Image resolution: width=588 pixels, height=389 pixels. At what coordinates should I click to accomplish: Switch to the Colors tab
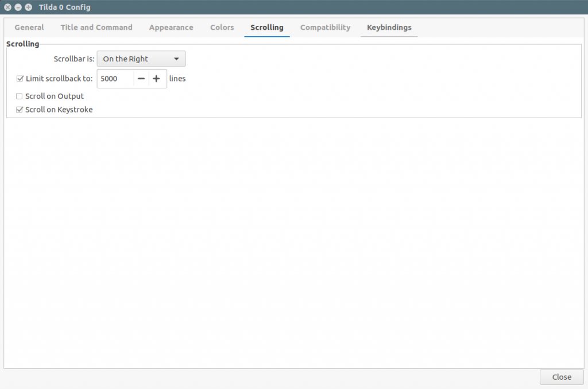[222, 27]
